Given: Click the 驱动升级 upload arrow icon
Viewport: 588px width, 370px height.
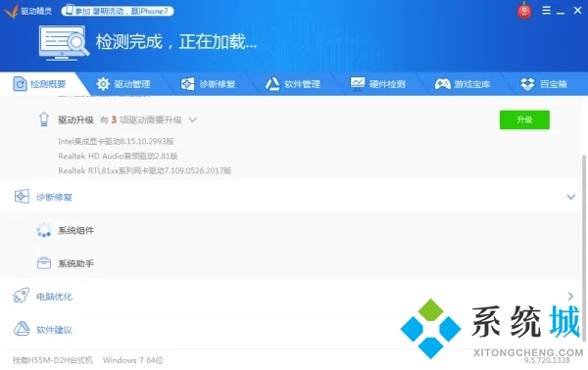Looking at the screenshot, I should click(44, 119).
